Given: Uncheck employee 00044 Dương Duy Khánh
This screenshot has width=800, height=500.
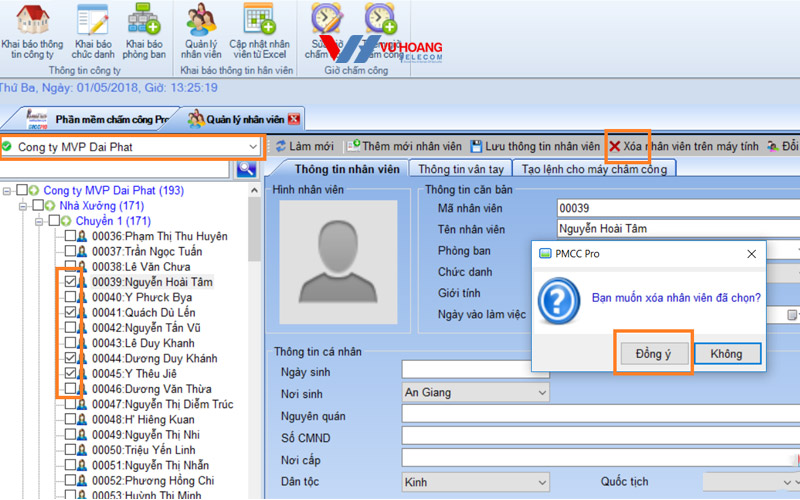Looking at the screenshot, I should point(70,358).
